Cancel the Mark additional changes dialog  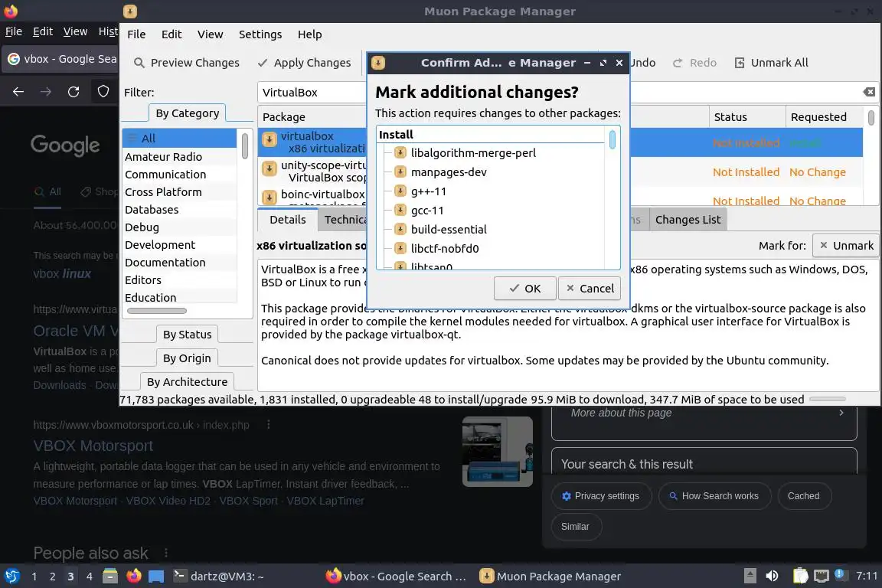[590, 288]
